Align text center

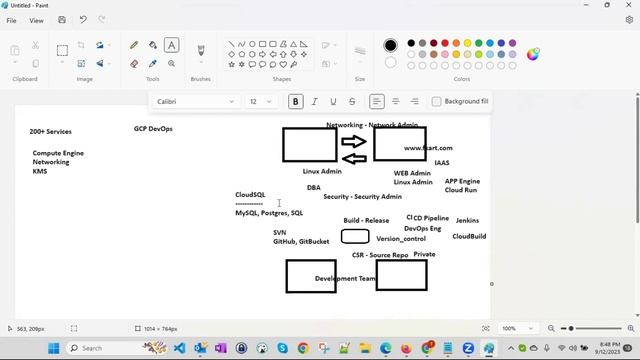click(396, 102)
